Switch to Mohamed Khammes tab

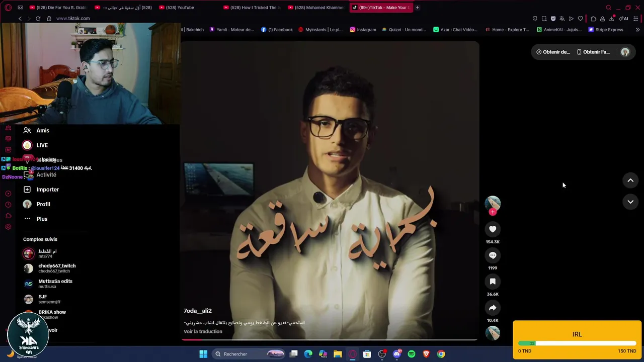(316, 8)
